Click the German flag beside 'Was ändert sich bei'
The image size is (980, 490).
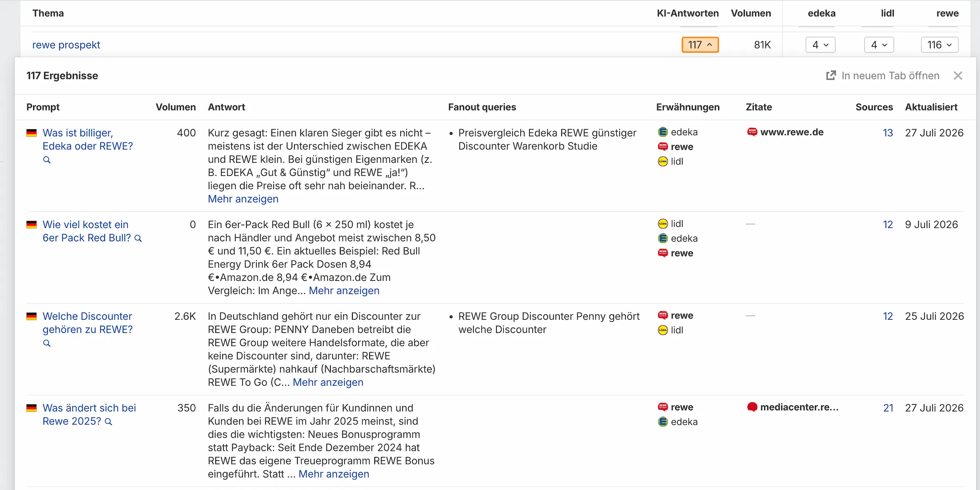(31, 408)
